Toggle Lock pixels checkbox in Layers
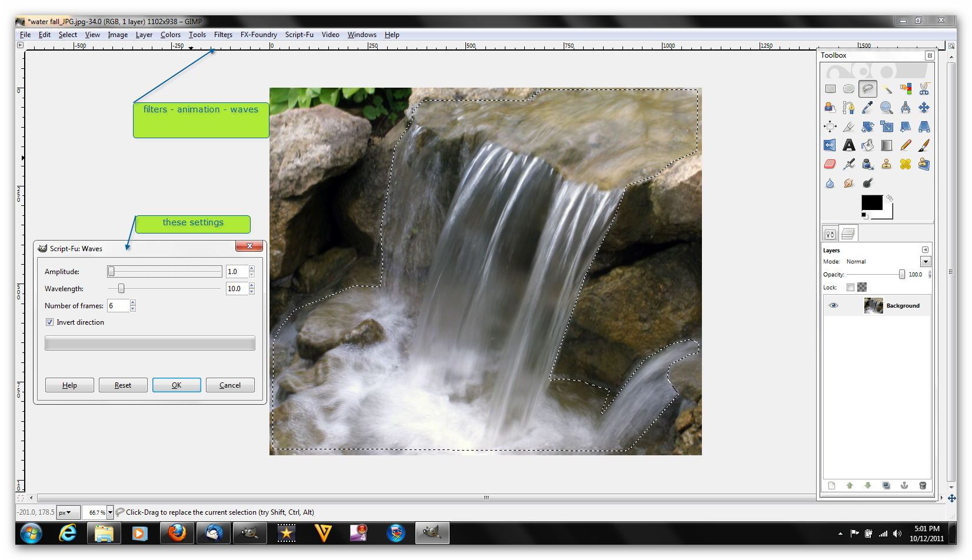 [850, 287]
